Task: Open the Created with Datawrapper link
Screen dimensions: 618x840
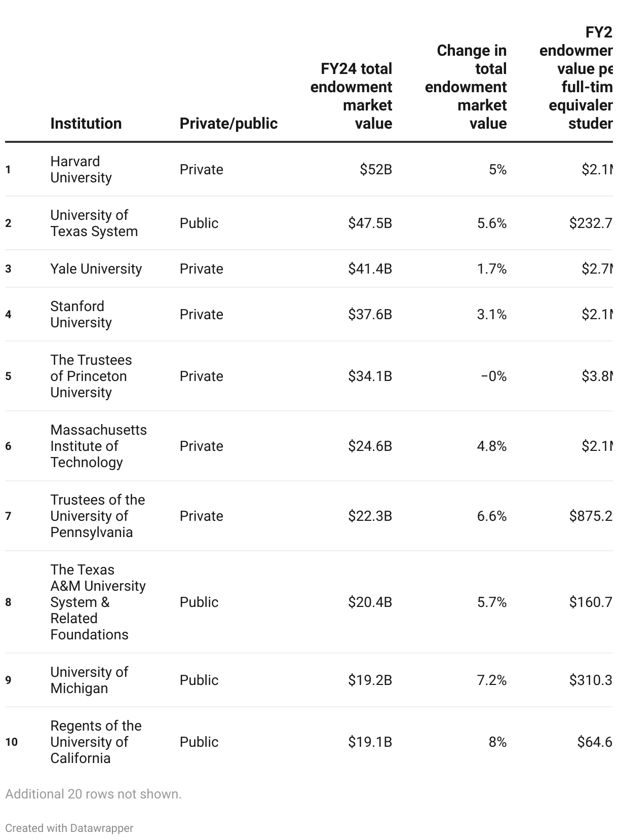Action: [69, 828]
